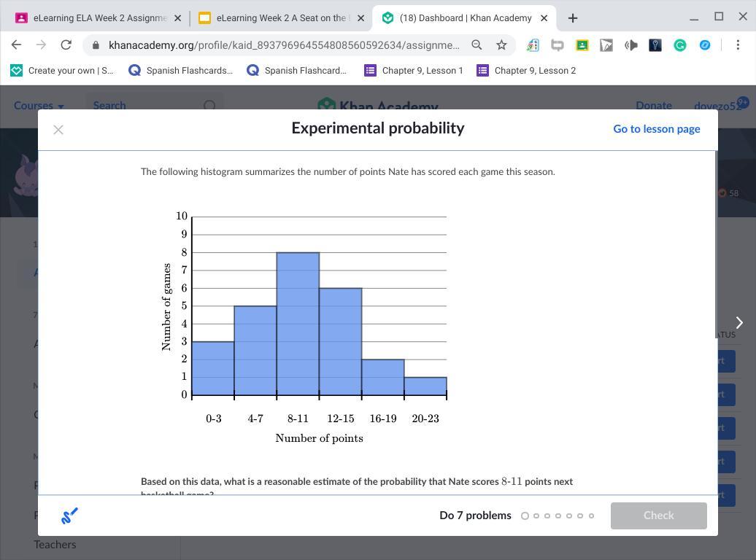Open a new browser tab

point(572,18)
